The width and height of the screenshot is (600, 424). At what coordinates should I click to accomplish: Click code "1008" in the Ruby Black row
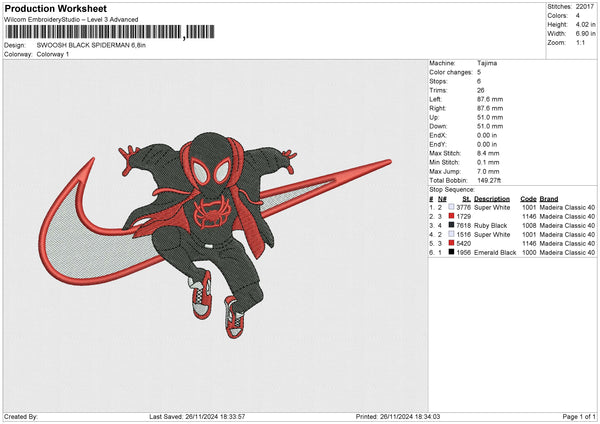(x=529, y=225)
